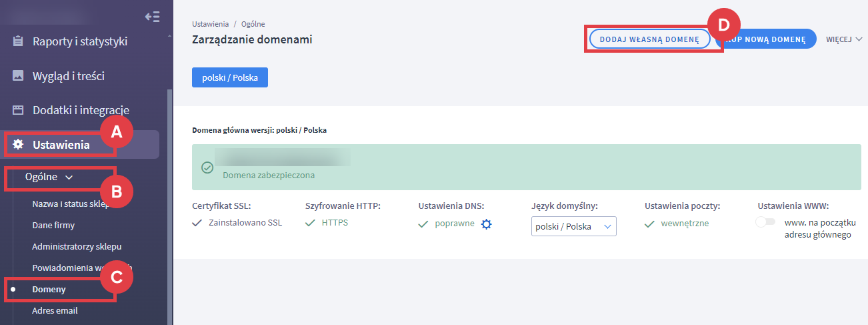Go to Domeny settings

pos(49,289)
